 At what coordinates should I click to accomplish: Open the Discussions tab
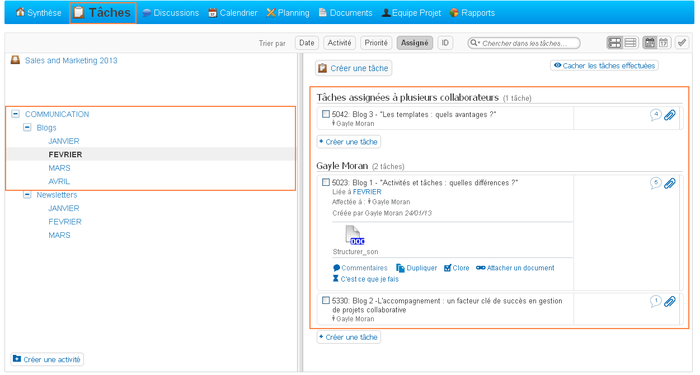click(171, 13)
